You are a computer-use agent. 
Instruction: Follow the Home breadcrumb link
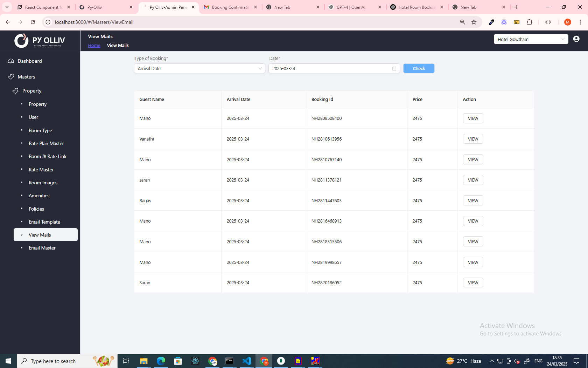pos(94,46)
